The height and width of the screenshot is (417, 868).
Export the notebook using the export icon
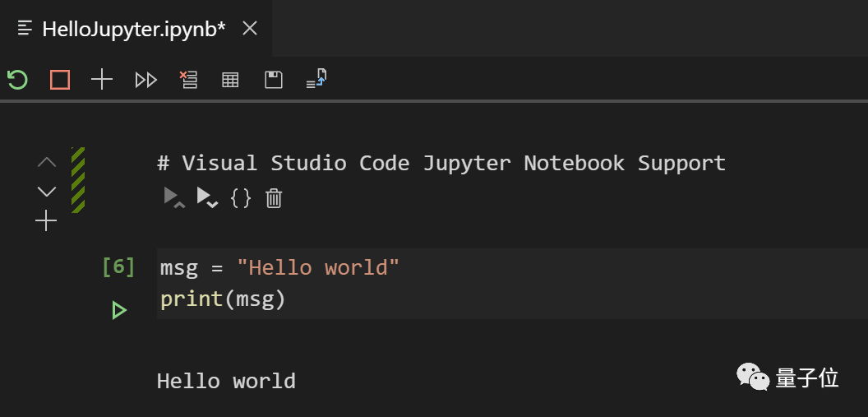(x=316, y=79)
